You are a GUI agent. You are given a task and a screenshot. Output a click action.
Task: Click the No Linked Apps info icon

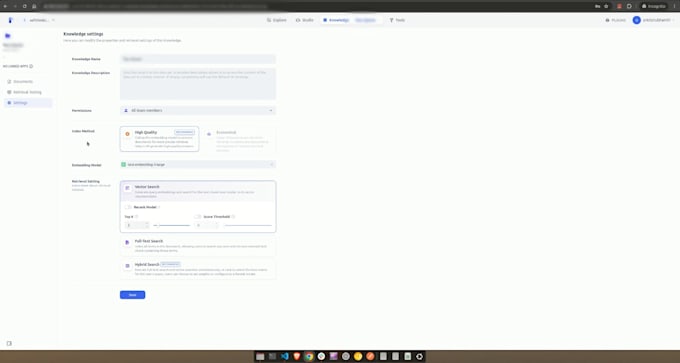point(31,66)
